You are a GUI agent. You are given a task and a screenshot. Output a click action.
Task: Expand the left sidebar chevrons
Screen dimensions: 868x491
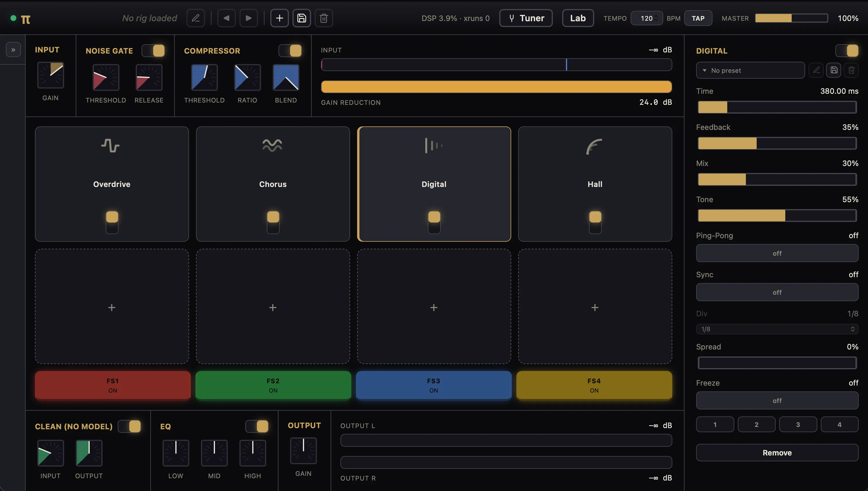[13, 50]
